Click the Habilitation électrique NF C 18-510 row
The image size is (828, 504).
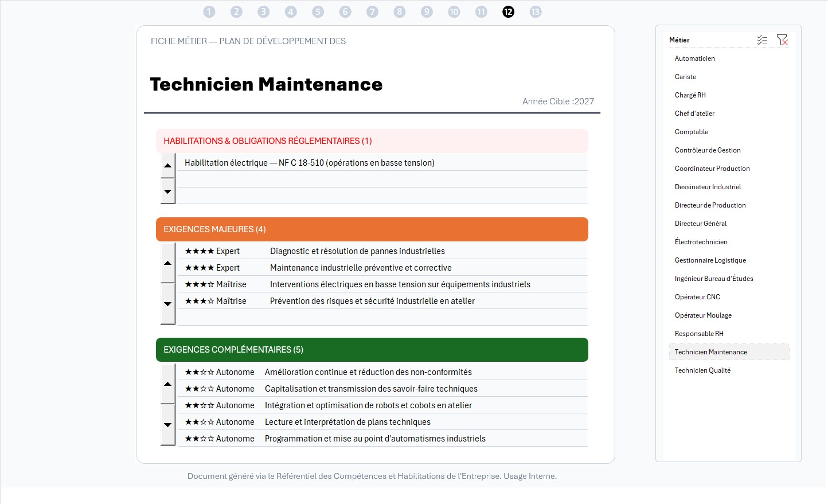click(x=382, y=163)
